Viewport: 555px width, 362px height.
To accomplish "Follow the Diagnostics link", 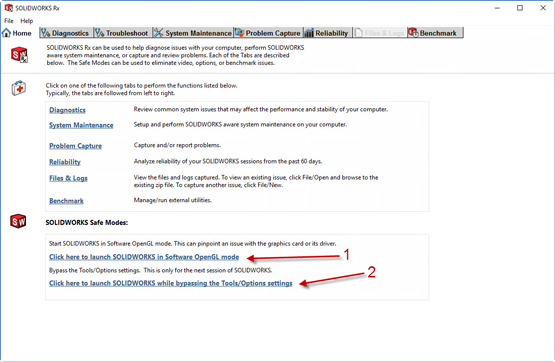I will coord(67,110).
